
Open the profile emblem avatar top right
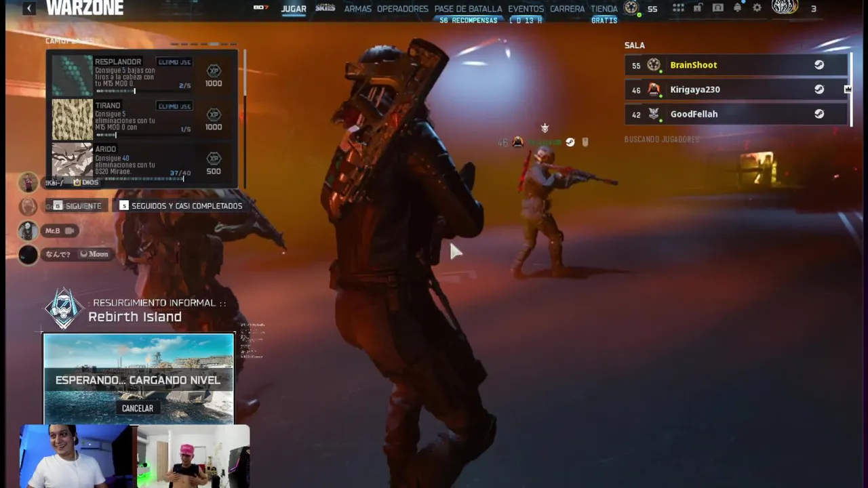[x=785, y=7]
